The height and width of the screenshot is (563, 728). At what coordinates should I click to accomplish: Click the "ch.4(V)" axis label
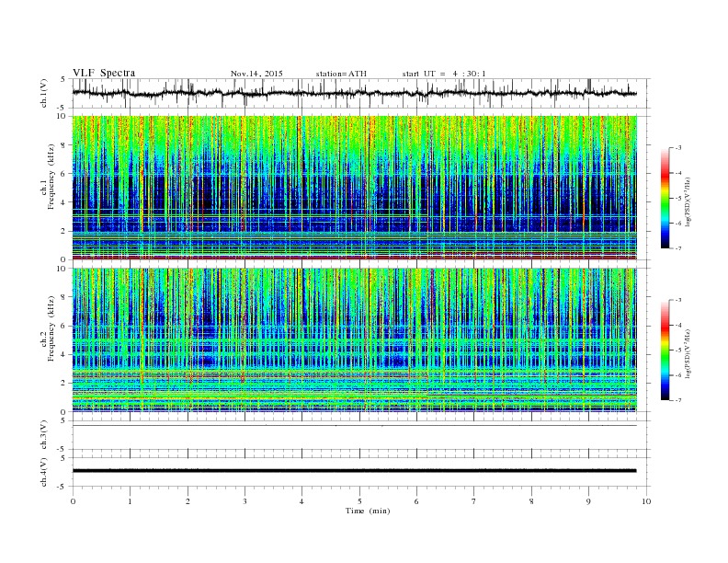[x=43, y=472]
